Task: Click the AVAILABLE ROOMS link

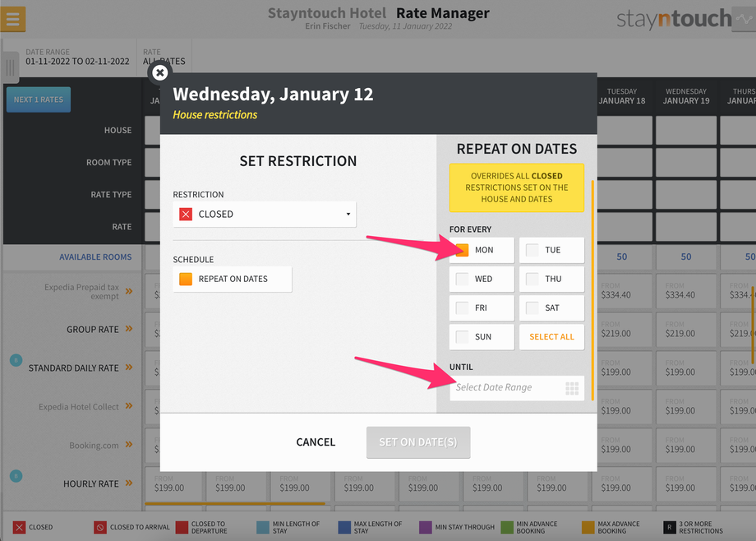Action: click(95, 257)
